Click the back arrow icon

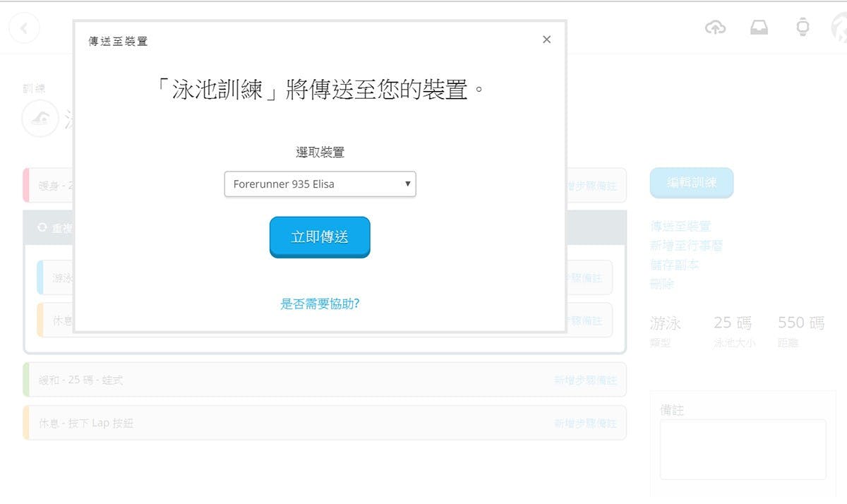(x=25, y=28)
